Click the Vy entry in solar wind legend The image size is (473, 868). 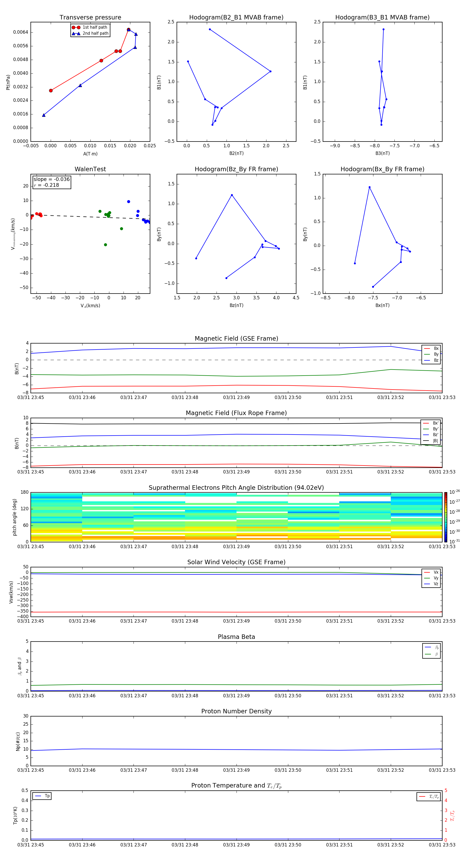pos(431,578)
